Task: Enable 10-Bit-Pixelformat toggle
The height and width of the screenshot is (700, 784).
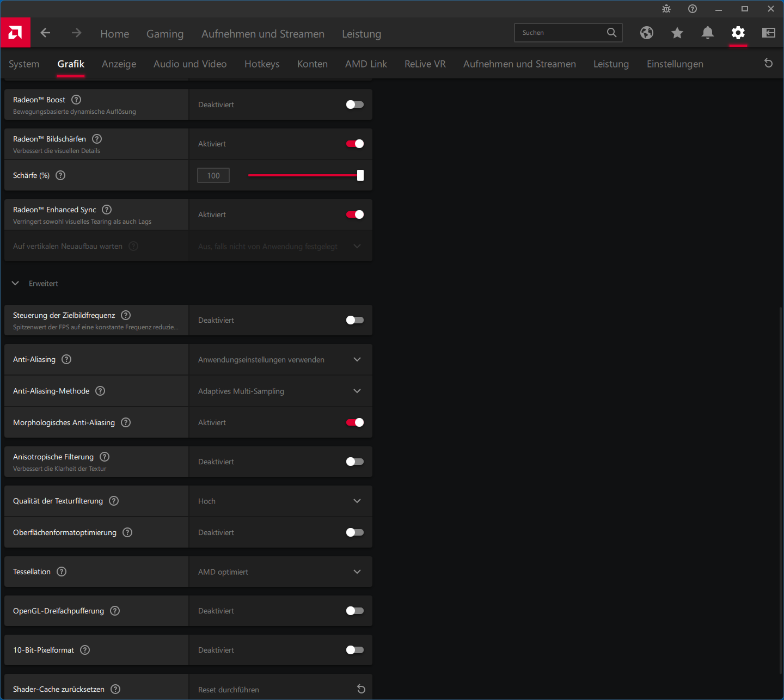Action: 355,650
